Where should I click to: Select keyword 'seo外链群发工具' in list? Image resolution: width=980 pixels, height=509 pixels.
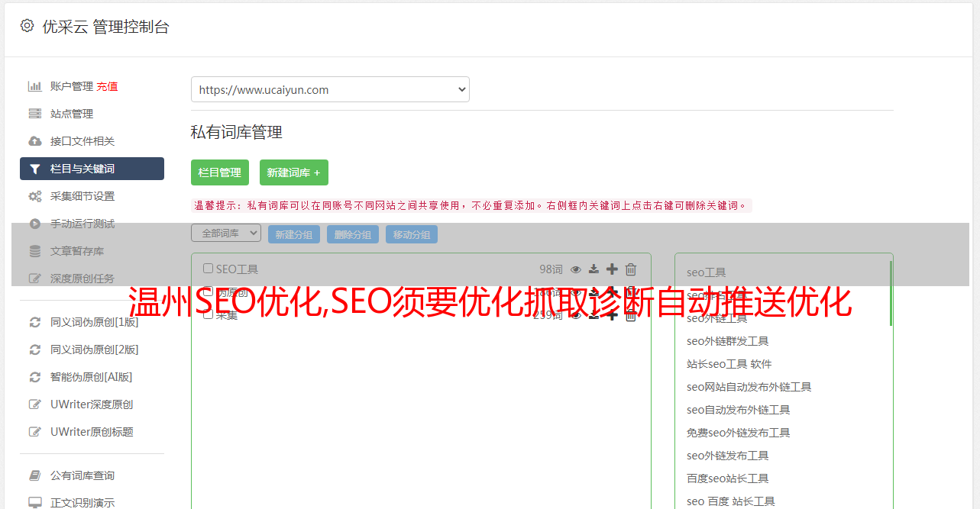[727, 341]
